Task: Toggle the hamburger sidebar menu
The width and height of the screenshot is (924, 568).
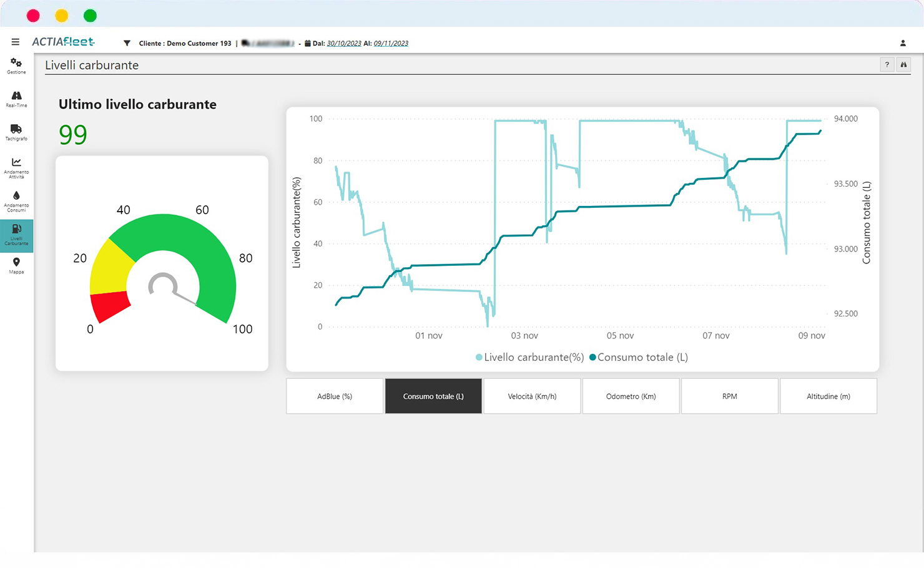Action: 16,42
